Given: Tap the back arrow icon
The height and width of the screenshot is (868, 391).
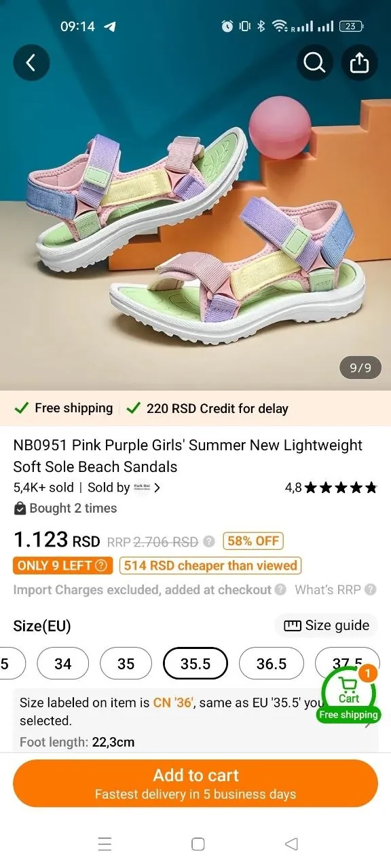Looking at the screenshot, I should 31,62.
